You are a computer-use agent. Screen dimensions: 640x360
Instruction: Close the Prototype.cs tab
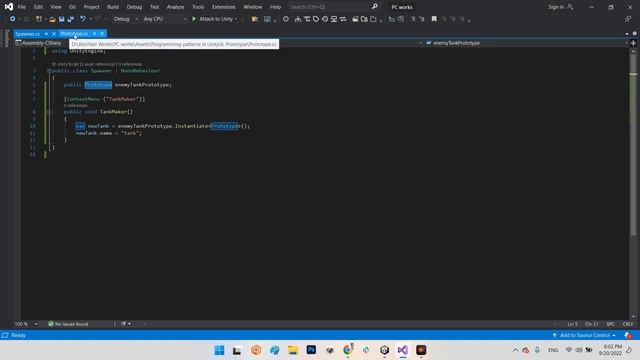(x=102, y=33)
